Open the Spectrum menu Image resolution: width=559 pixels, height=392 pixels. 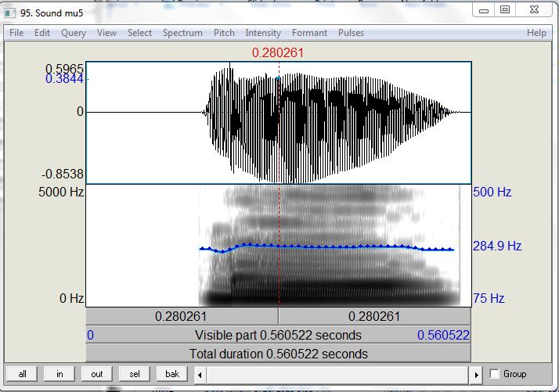click(182, 33)
